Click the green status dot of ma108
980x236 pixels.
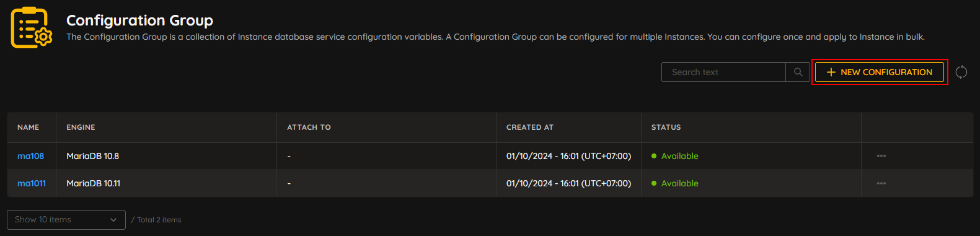click(x=654, y=156)
